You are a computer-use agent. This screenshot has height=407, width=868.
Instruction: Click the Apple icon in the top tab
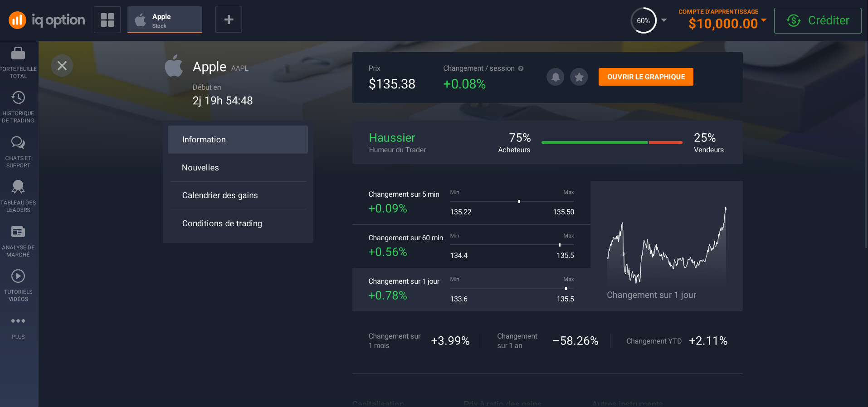click(141, 20)
